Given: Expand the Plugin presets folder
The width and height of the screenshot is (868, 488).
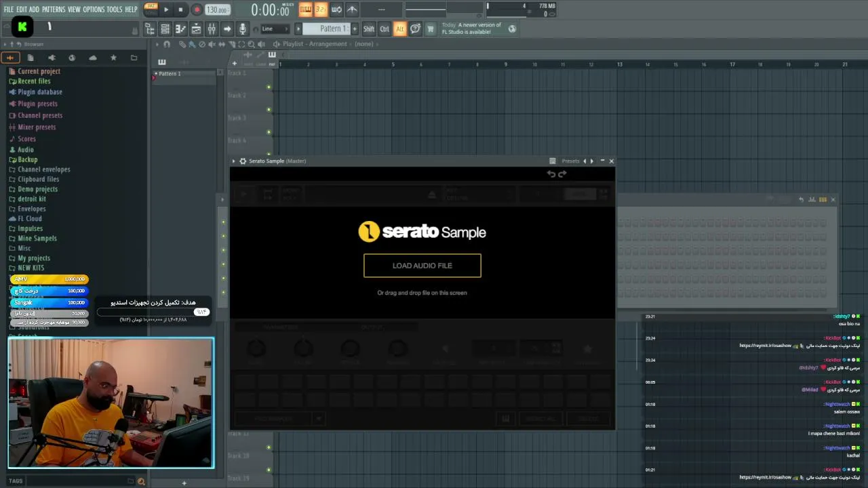Looking at the screenshot, I should pyautogui.click(x=33, y=104).
